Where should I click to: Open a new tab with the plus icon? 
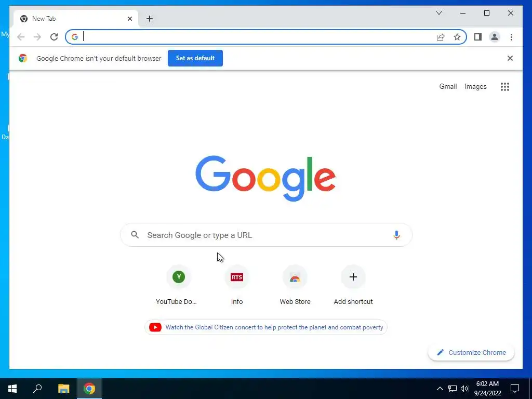pyautogui.click(x=150, y=19)
